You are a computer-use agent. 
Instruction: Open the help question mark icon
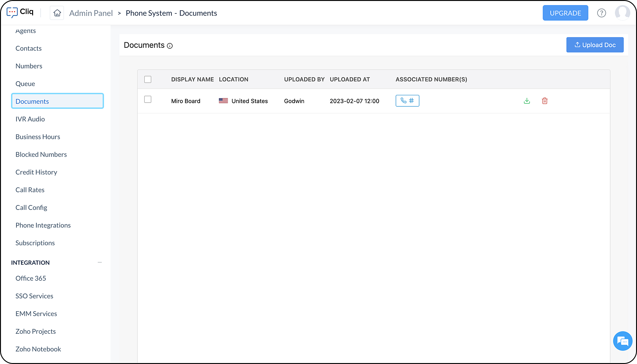(x=601, y=13)
